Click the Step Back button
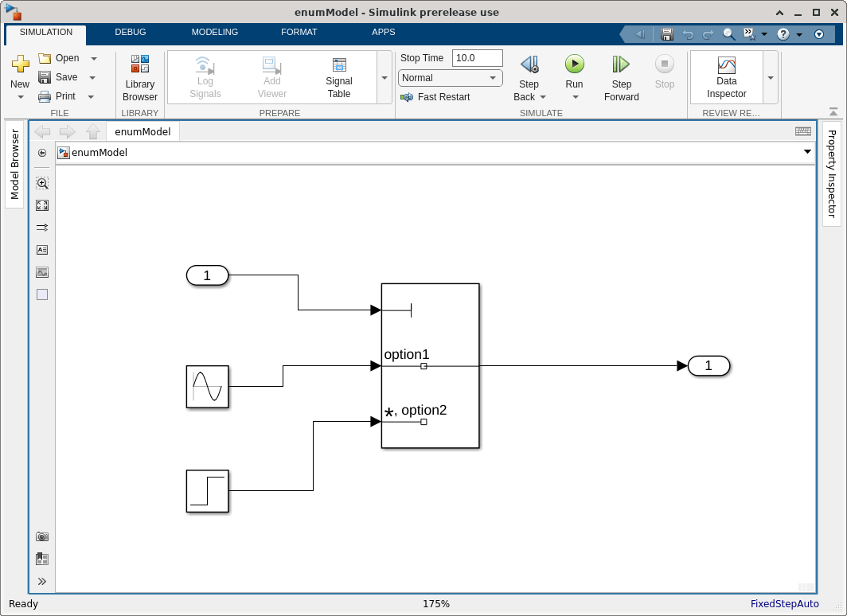847x616 pixels. point(529,64)
